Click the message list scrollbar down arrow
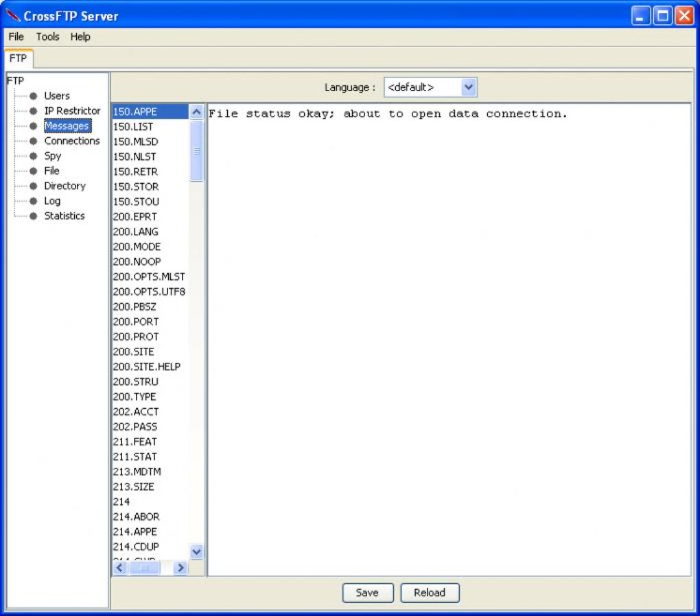 click(196, 552)
